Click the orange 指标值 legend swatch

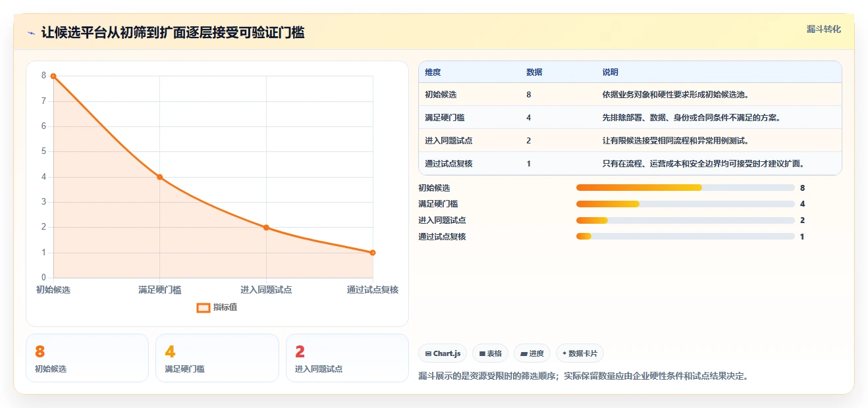203,307
